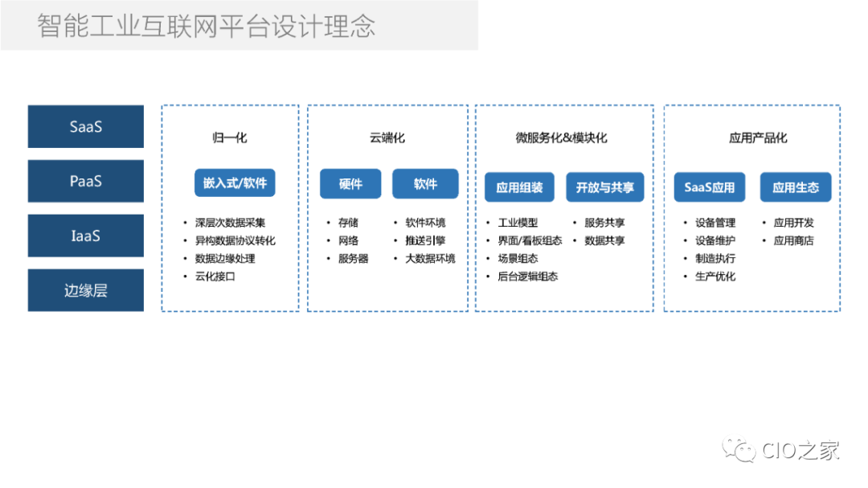Open the 嵌入式/软件 button under 归一化
The height and width of the screenshot is (488, 868).
[x=235, y=182]
